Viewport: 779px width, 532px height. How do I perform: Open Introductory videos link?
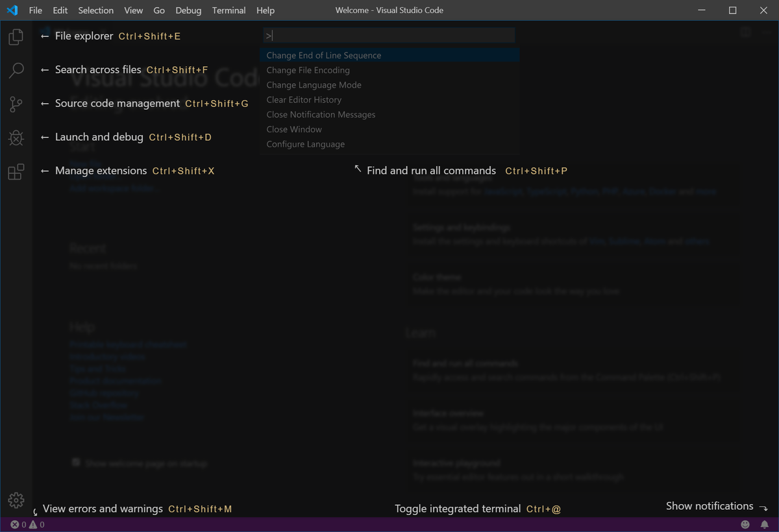(107, 357)
